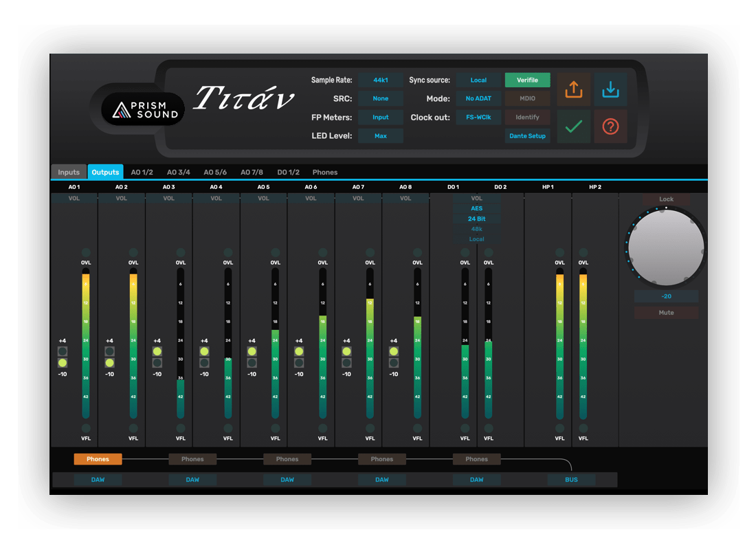The image size is (756, 543).
Task: Open the DO 1/2 tab
Action: point(289,172)
